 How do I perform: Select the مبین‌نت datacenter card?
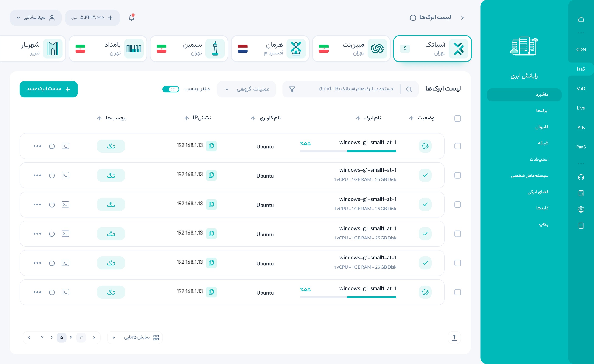coord(351,49)
